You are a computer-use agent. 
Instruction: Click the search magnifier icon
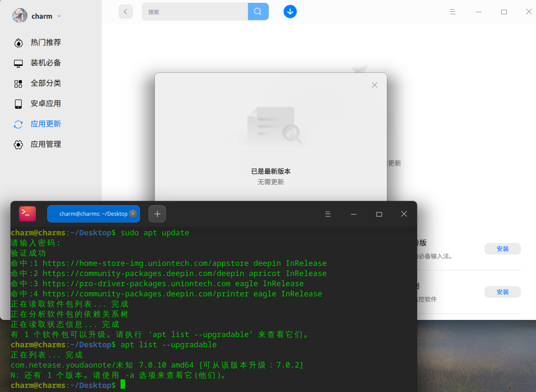[258, 11]
